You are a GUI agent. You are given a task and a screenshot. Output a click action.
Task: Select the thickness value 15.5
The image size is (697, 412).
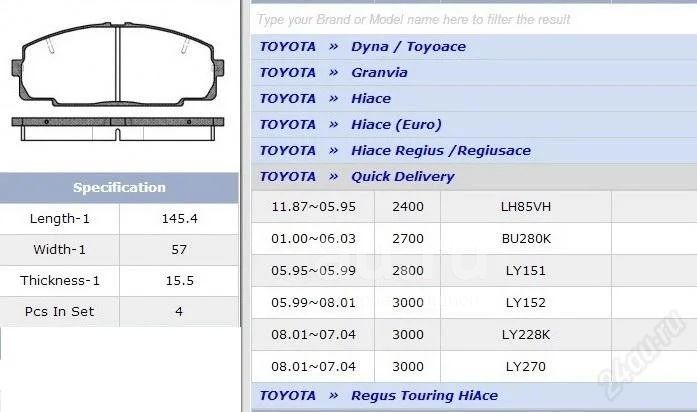pyautogui.click(x=180, y=280)
